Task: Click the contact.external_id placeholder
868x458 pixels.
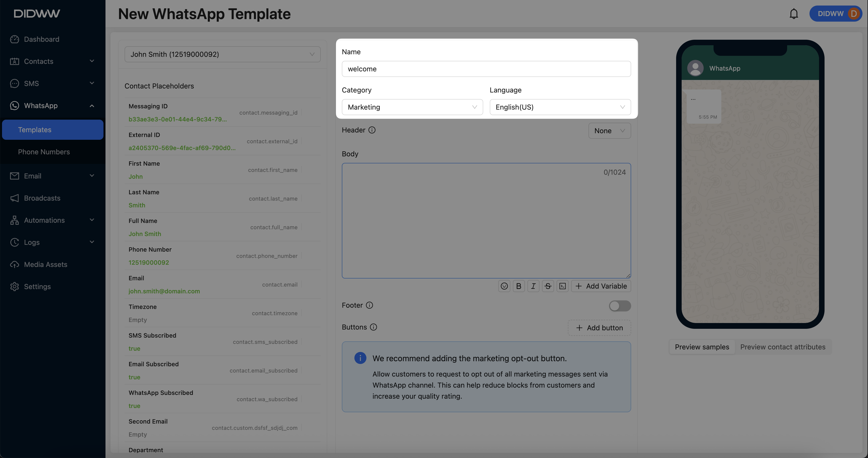Action: [272, 141]
